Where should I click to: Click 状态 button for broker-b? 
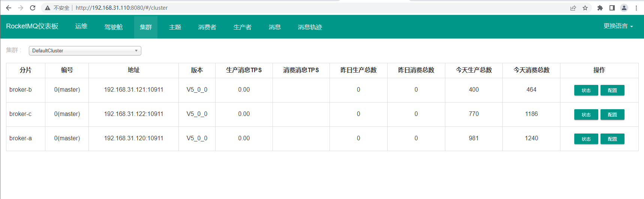coord(586,90)
